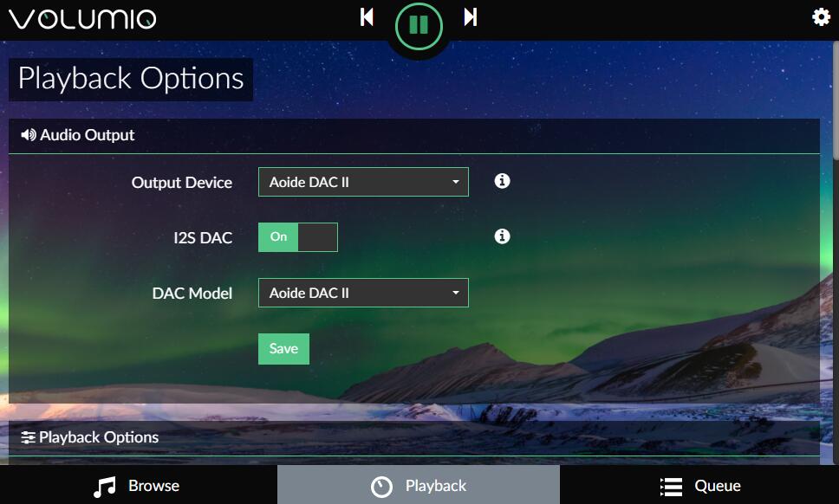Show info for Output Device
839x504 pixels.
click(502, 181)
